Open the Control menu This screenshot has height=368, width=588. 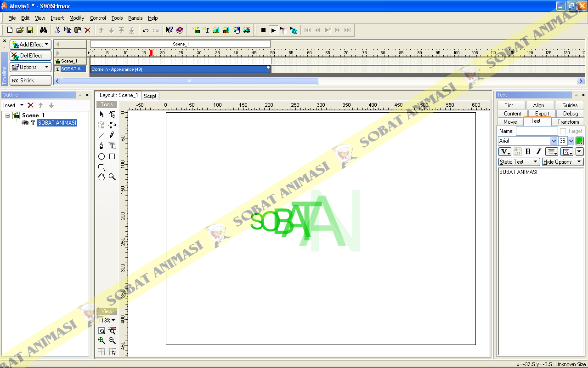[97, 18]
